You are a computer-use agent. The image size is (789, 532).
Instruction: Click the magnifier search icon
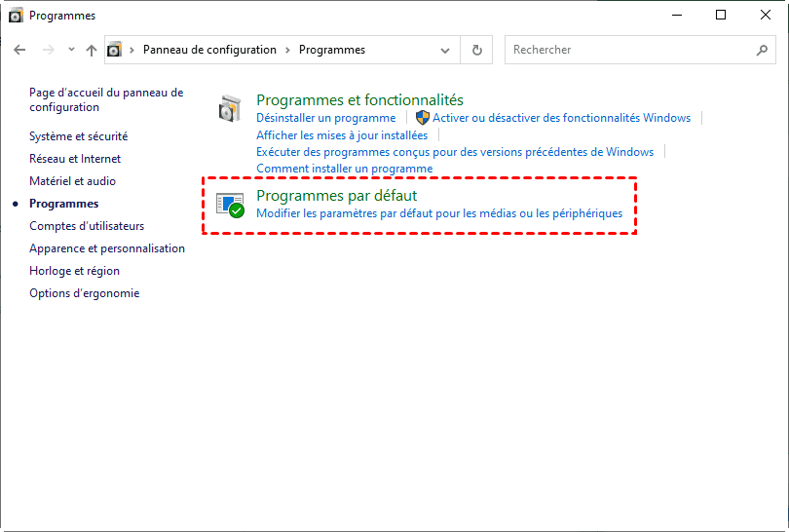(762, 50)
